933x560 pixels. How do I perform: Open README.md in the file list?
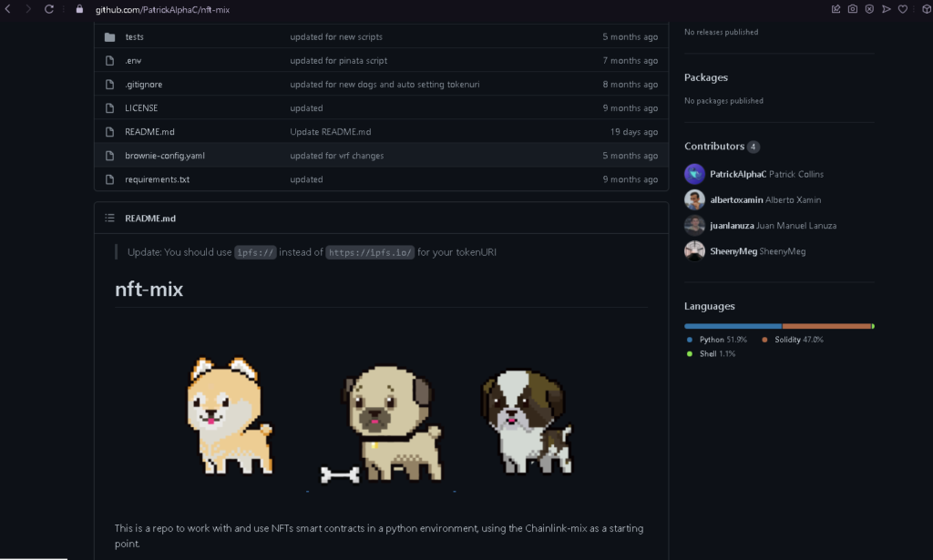[149, 132]
